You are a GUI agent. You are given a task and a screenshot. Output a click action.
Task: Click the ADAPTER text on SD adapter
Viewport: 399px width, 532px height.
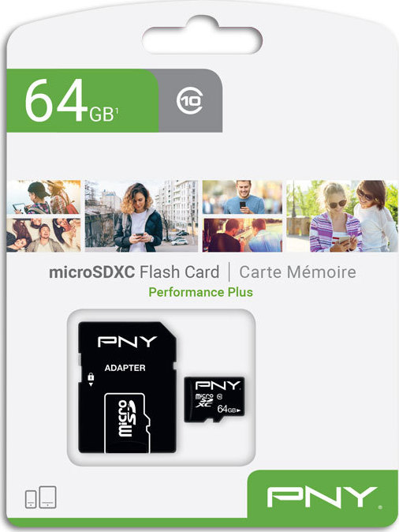click(125, 368)
